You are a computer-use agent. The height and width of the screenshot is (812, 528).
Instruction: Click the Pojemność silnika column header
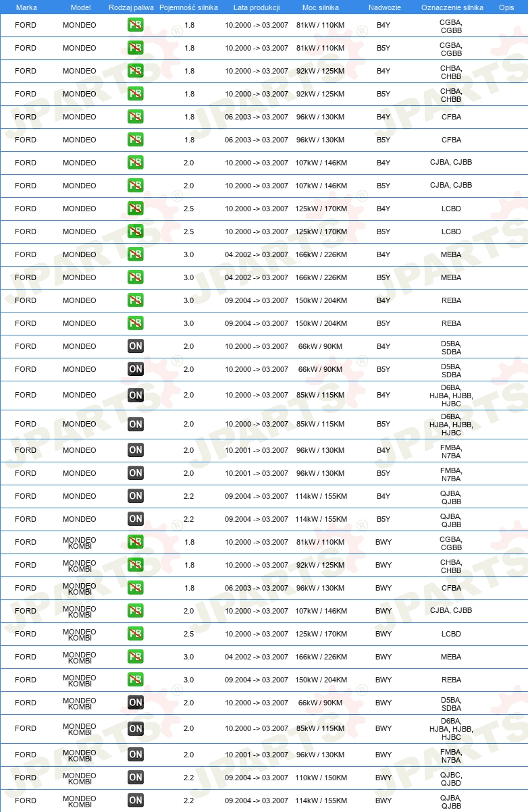[x=188, y=7]
